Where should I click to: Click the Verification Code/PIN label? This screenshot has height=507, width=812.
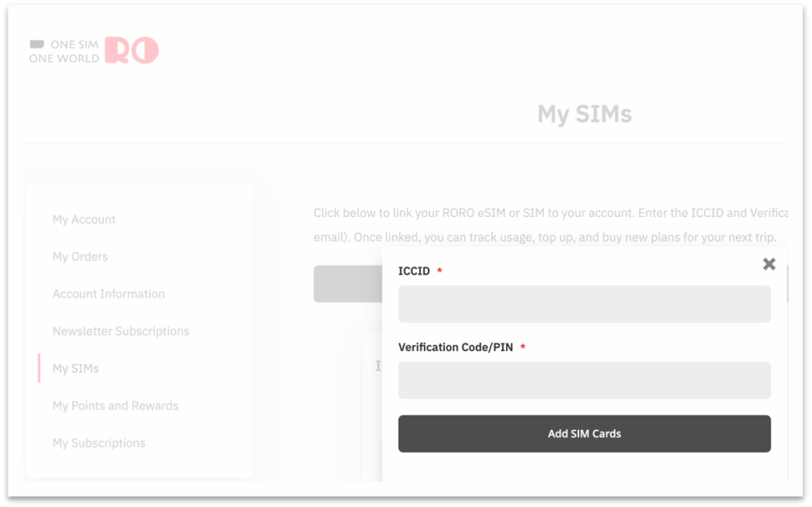(456, 347)
